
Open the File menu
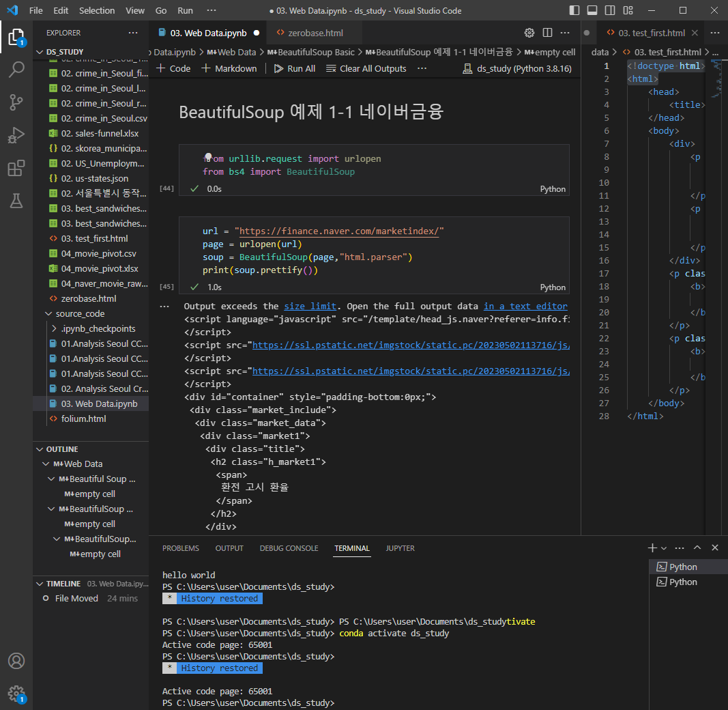(35, 10)
